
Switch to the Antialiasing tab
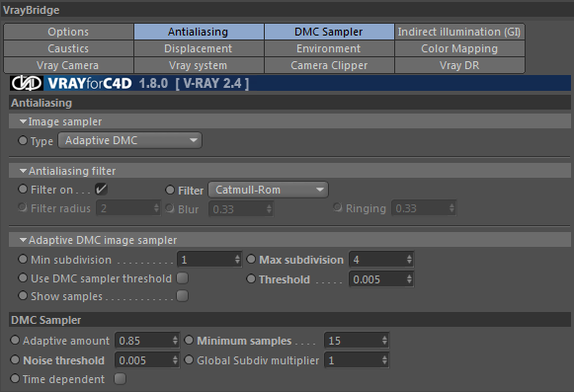pos(199,32)
